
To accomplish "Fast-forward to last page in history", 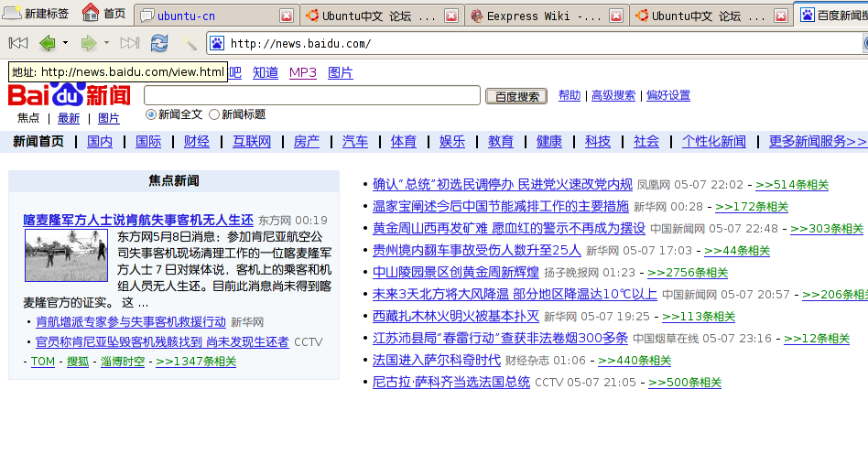I will (129, 43).
